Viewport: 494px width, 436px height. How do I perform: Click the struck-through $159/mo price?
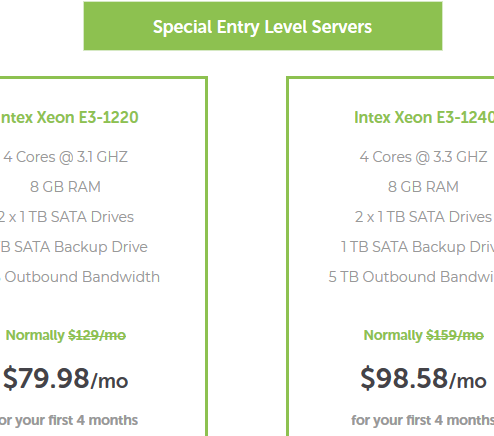coord(455,335)
